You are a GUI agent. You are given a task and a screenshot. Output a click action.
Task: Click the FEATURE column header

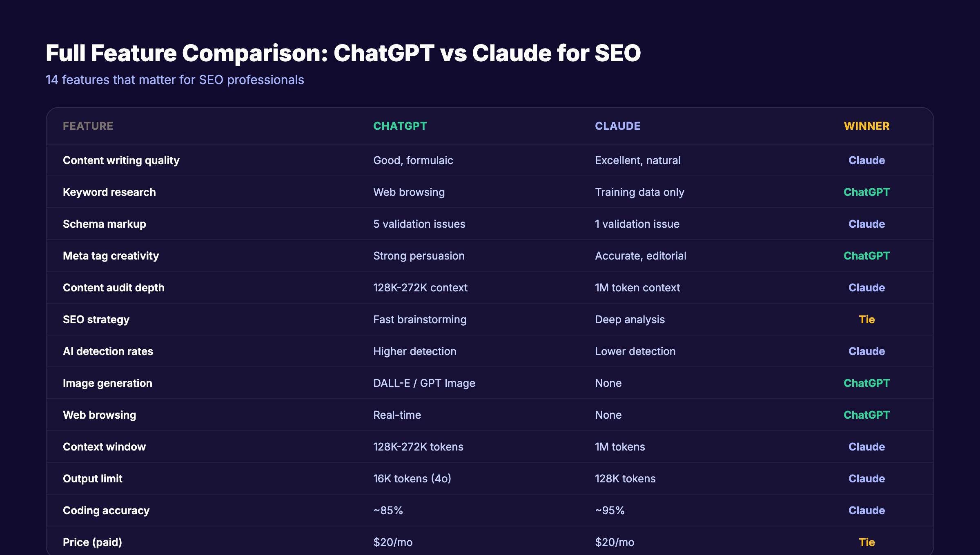coord(88,126)
